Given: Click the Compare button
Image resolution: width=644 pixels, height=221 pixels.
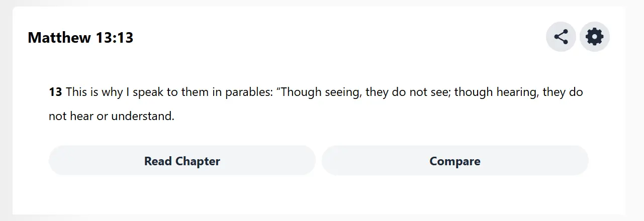Looking at the screenshot, I should click(x=454, y=161).
